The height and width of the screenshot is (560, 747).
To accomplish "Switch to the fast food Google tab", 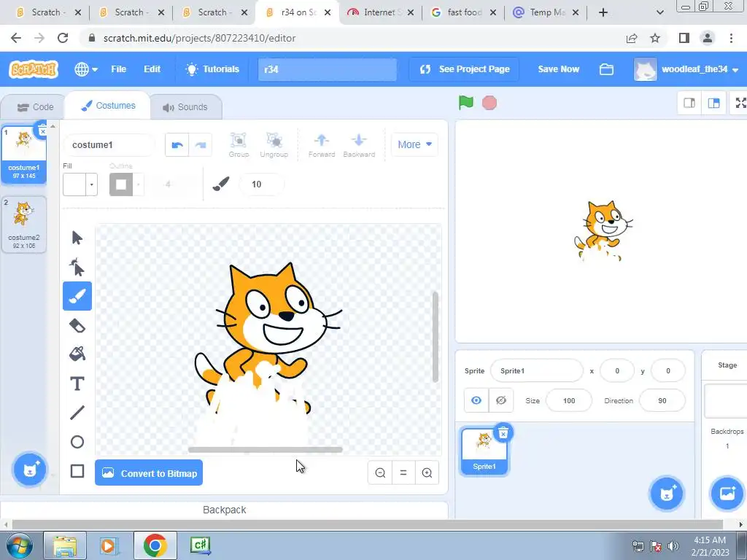I will 463,12.
